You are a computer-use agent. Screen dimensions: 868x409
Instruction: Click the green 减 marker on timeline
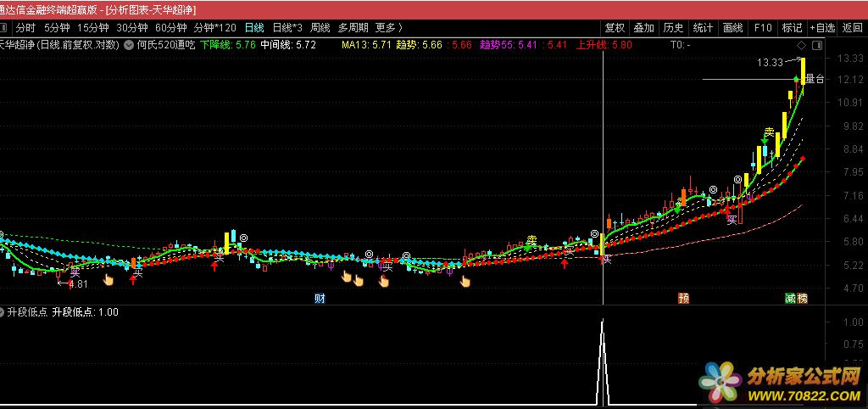point(790,298)
